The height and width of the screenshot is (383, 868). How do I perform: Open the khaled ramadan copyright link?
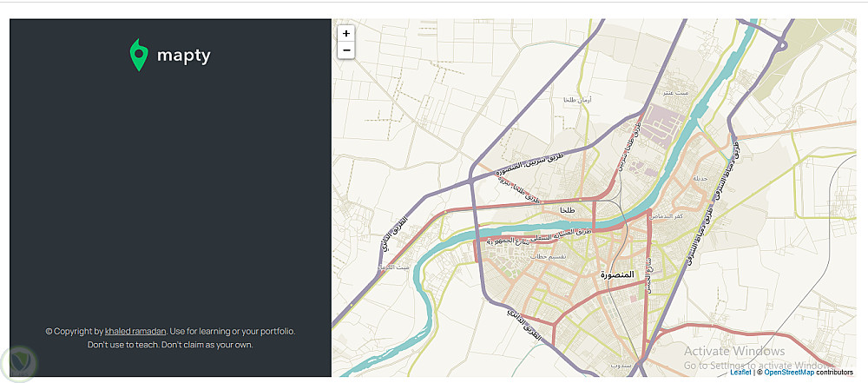point(135,332)
